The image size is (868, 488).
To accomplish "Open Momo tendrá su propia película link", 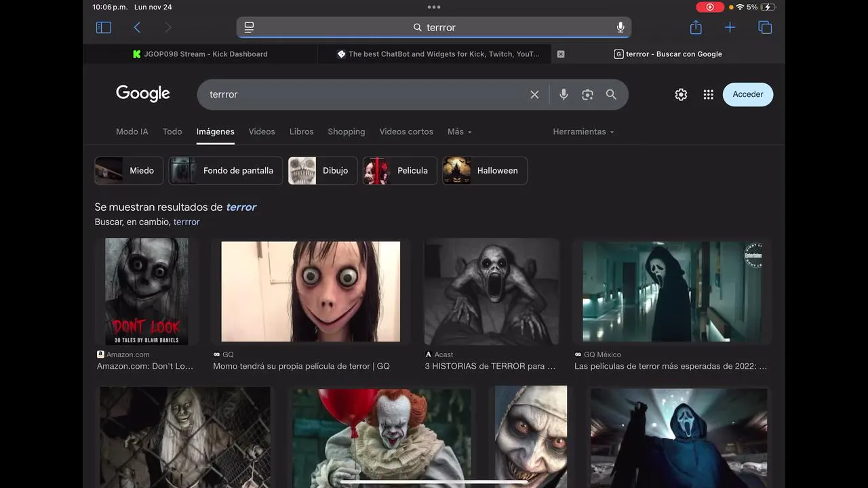I will [301, 366].
